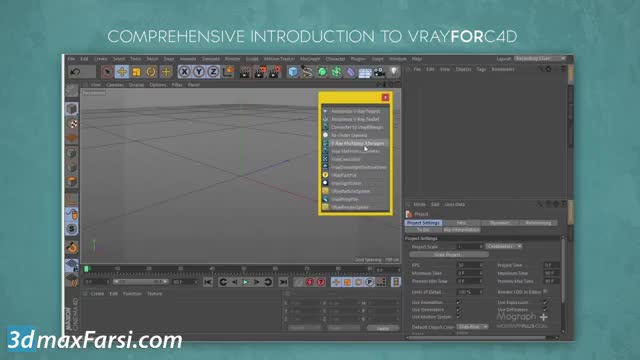Click the Apply button in coordinates panel
This screenshot has height=360, width=640.
coord(383,328)
